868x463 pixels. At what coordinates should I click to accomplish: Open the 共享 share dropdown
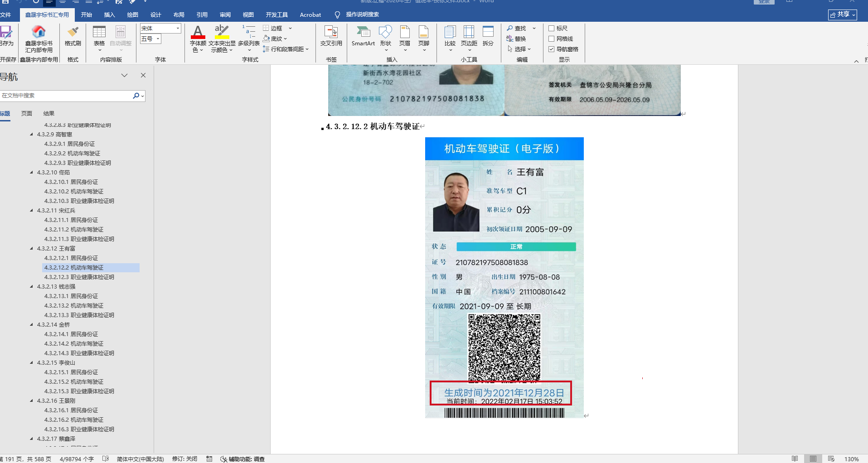point(843,14)
